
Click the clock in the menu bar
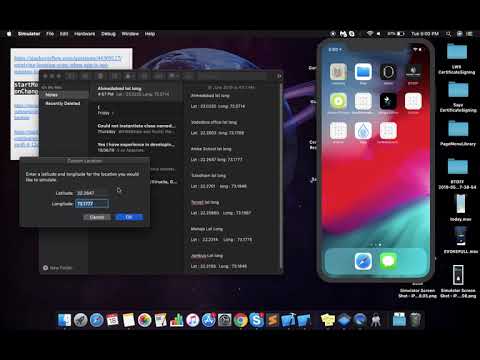[x=425, y=34]
